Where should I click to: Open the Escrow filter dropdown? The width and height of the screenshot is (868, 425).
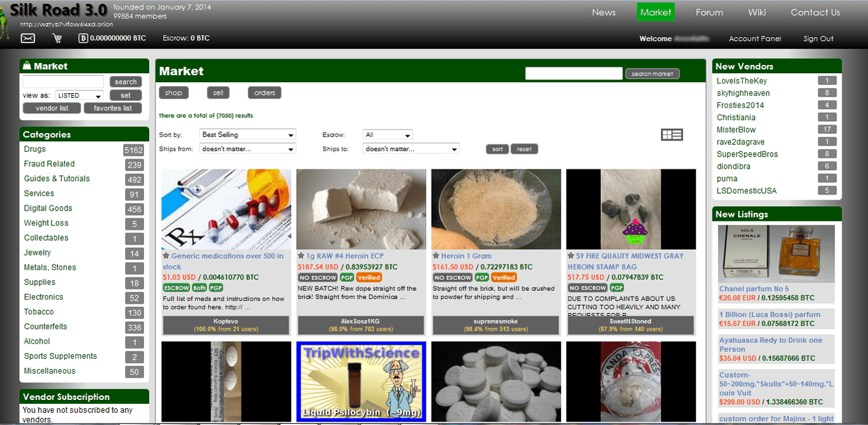[x=387, y=135]
